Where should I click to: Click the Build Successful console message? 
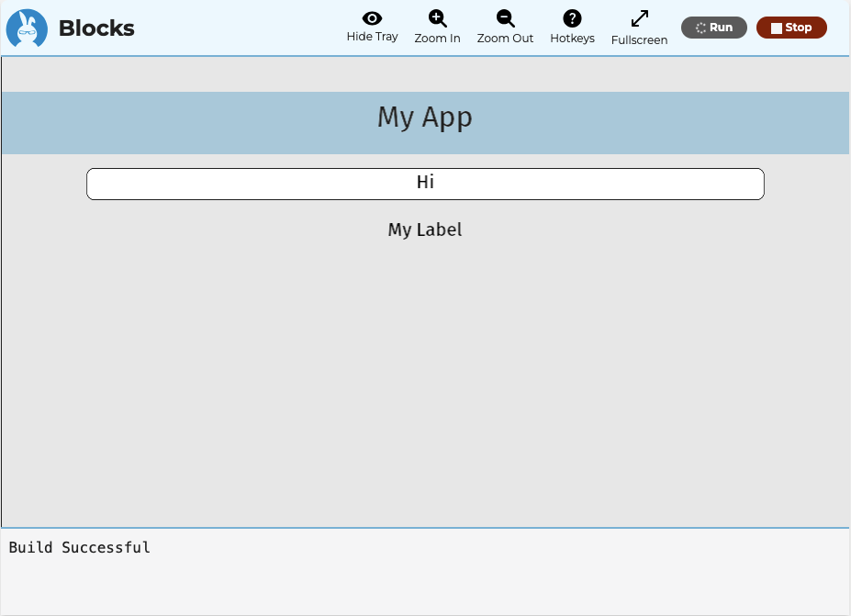click(x=79, y=547)
